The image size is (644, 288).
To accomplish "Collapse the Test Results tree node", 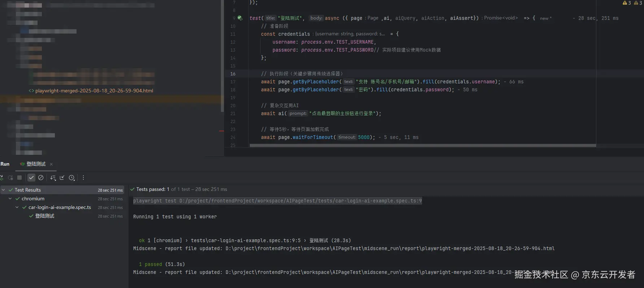I will [3, 190].
